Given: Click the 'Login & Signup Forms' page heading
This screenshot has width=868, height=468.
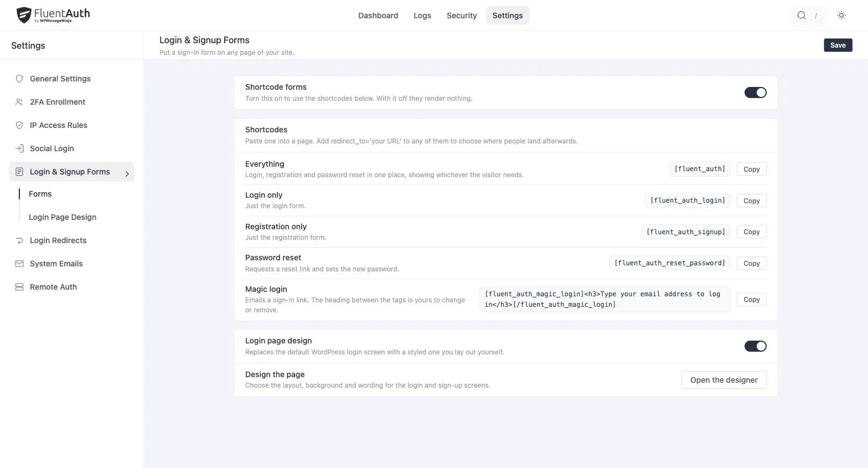Looking at the screenshot, I should coord(204,40).
